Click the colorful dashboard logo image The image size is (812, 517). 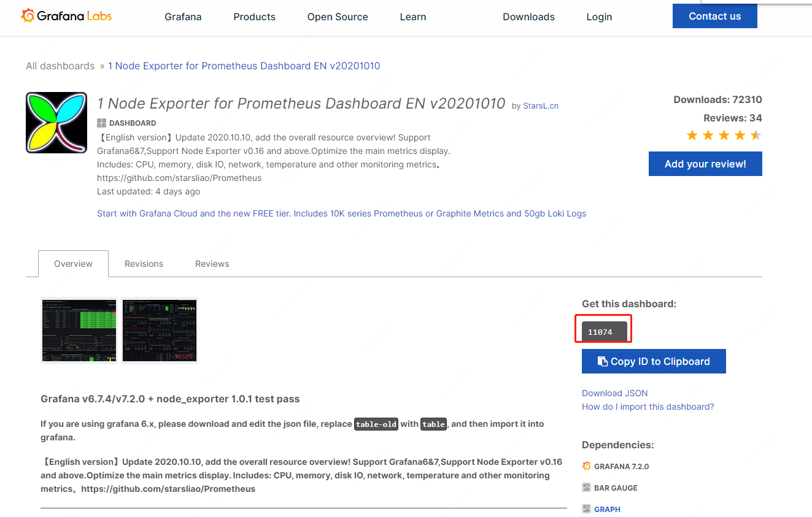(x=56, y=123)
